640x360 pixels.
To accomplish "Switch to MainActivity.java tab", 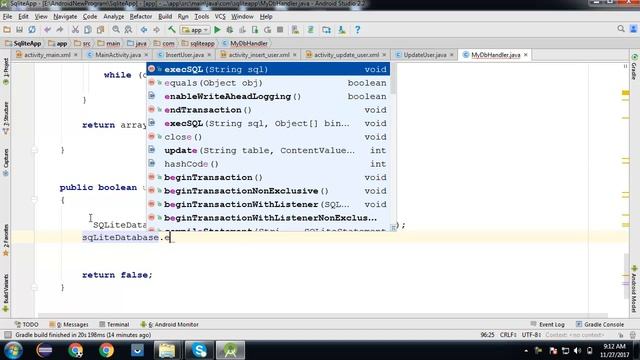I will (118, 55).
